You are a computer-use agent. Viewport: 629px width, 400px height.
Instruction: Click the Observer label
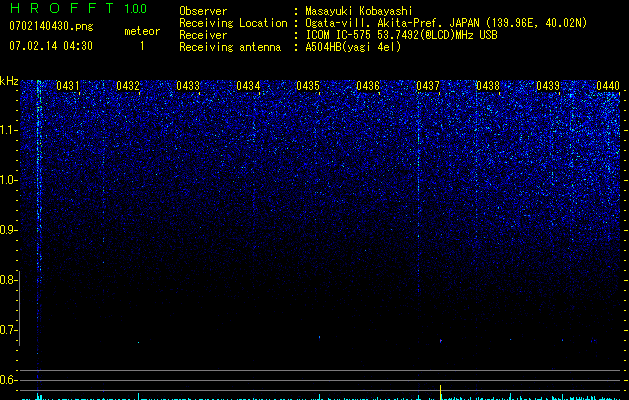[x=203, y=11]
